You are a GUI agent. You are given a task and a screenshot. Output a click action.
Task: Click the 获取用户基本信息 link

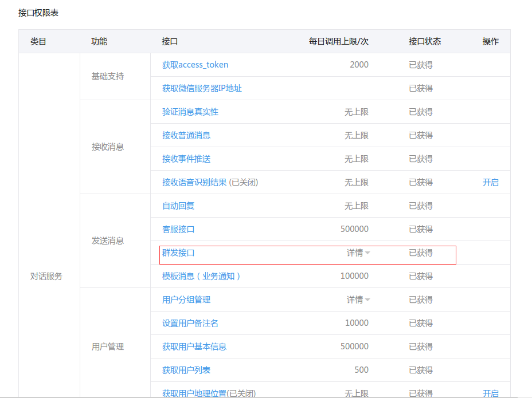click(x=194, y=346)
